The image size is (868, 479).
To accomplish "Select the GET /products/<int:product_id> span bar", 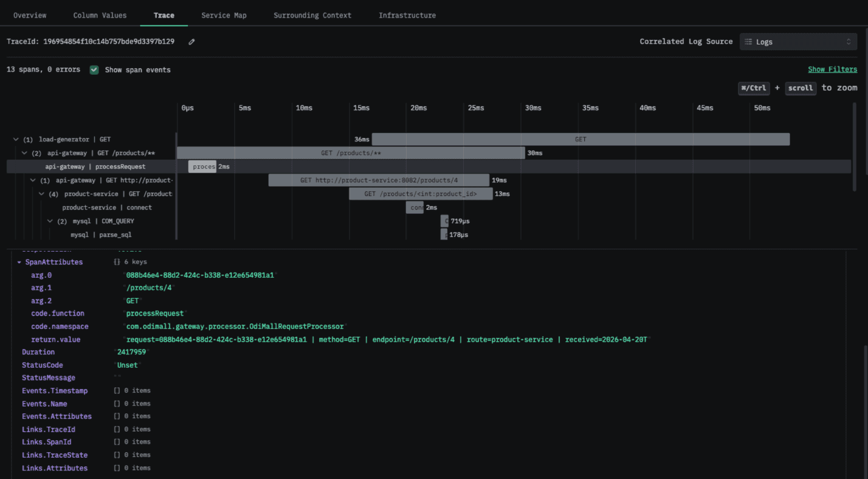I will tap(421, 194).
